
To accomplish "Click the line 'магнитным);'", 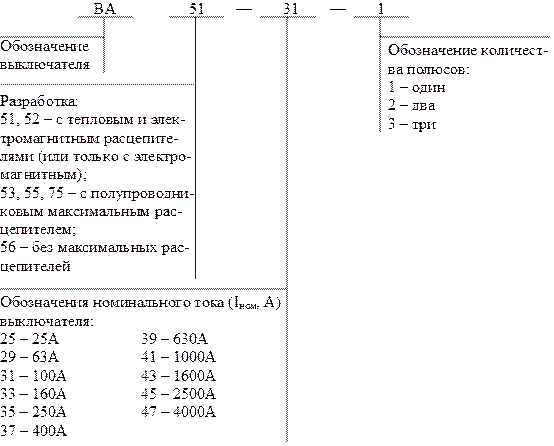I will tap(43, 175).
